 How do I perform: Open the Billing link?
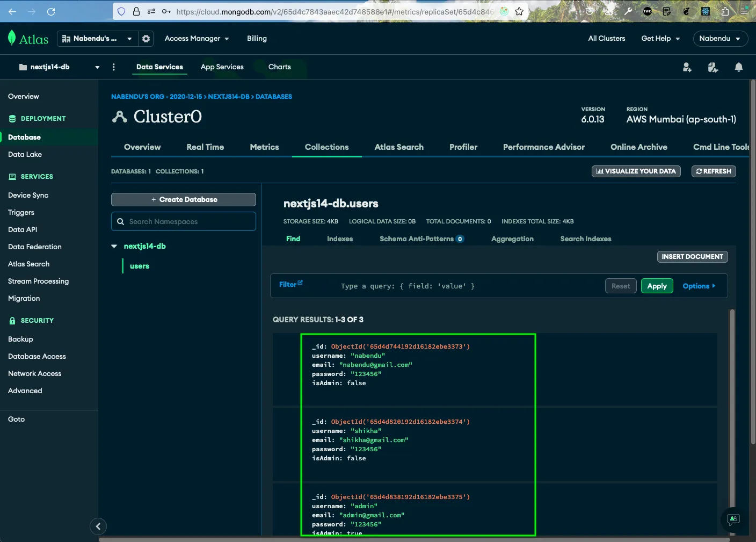[x=257, y=39]
